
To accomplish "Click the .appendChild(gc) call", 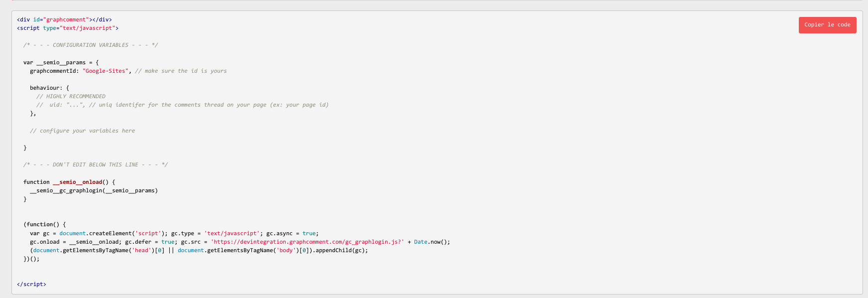I will pyautogui.click(x=340, y=250).
